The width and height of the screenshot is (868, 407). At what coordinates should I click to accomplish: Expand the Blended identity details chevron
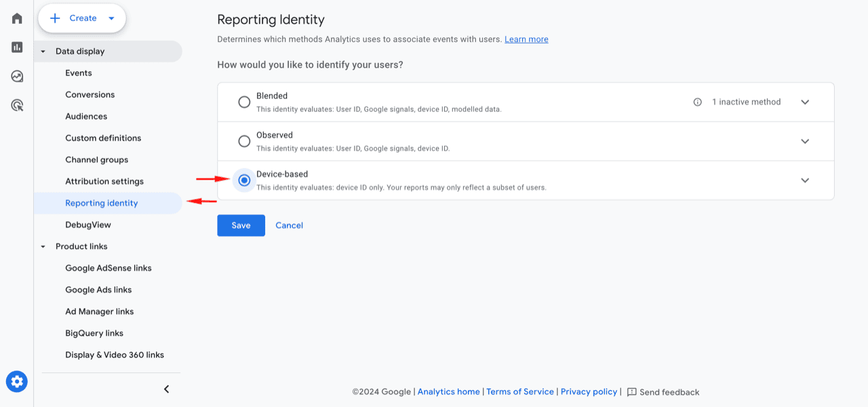pos(805,102)
